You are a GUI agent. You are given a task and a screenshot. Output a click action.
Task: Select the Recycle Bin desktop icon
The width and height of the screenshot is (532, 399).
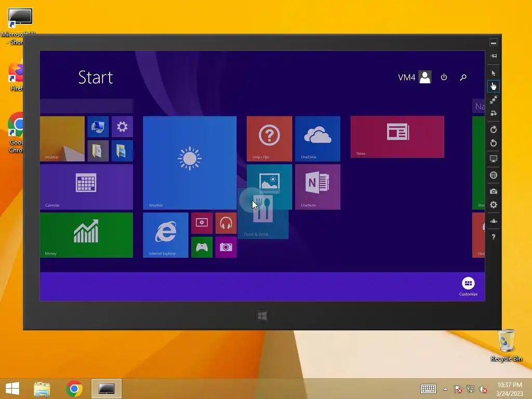point(506,345)
